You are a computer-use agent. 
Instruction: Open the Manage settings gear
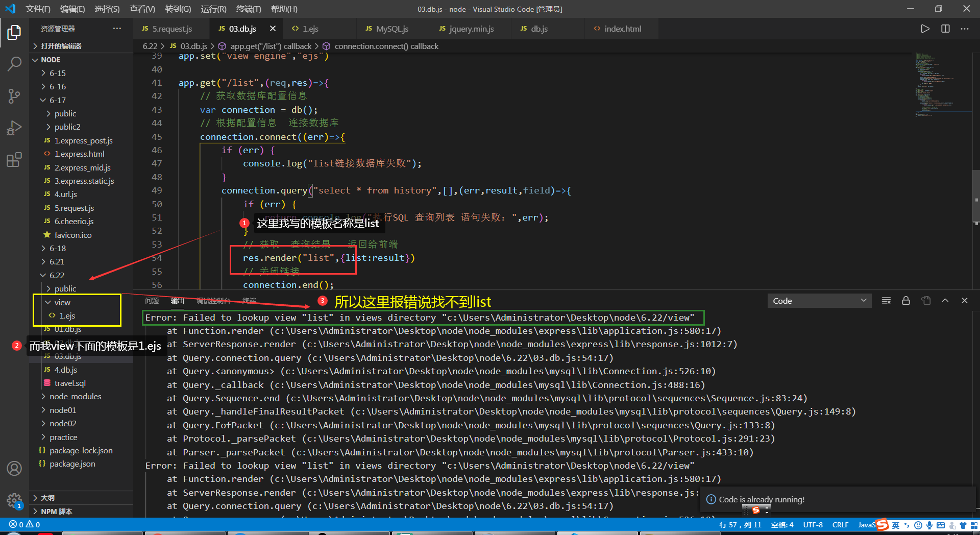point(14,501)
